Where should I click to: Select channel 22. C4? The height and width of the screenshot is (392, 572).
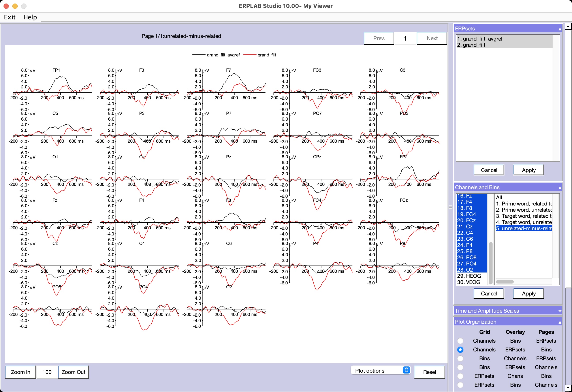(x=472, y=233)
